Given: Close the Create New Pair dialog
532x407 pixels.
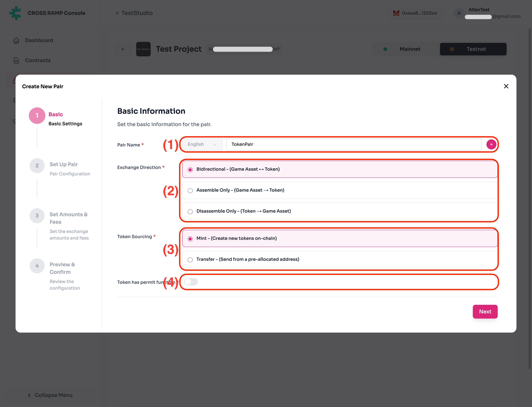Looking at the screenshot, I should tap(506, 86).
